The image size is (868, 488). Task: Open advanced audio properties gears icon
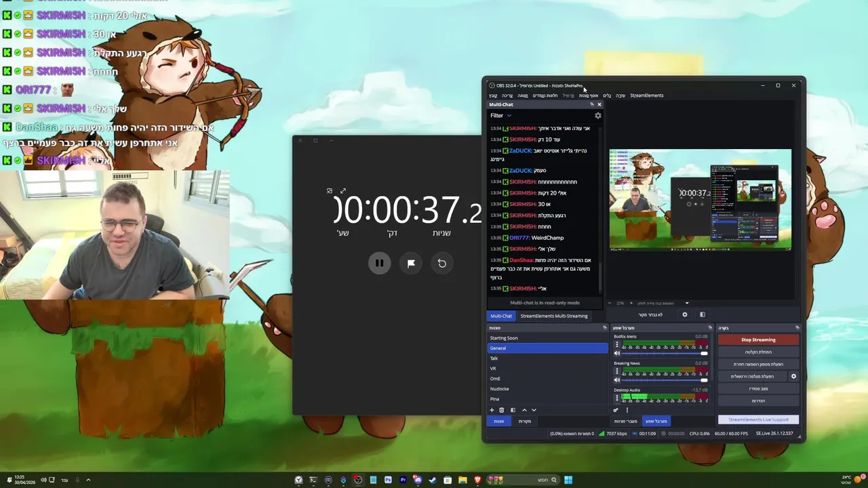[x=616, y=410]
